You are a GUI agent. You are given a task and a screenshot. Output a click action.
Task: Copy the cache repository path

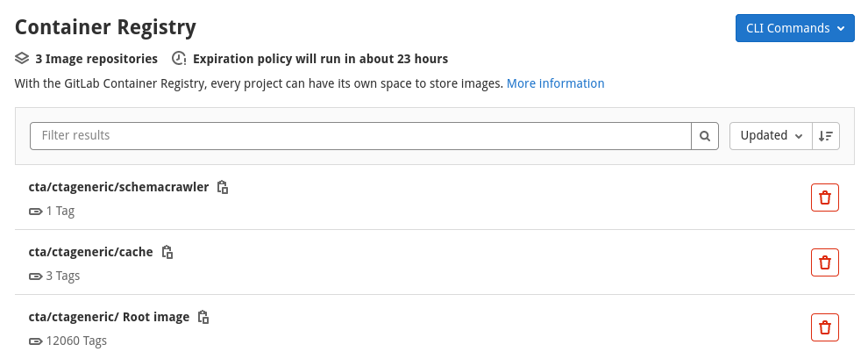(x=167, y=252)
